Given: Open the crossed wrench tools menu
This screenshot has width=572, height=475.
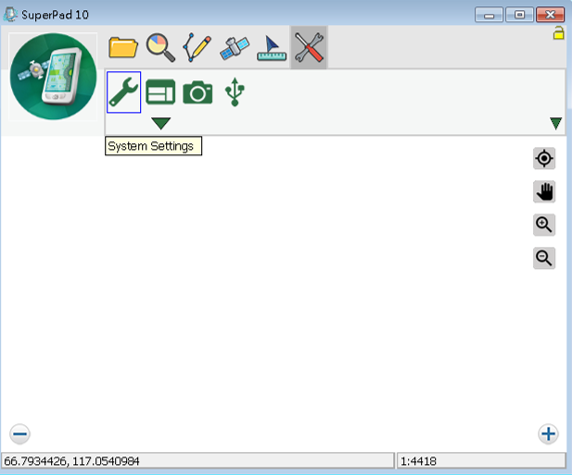Looking at the screenshot, I should point(309,47).
